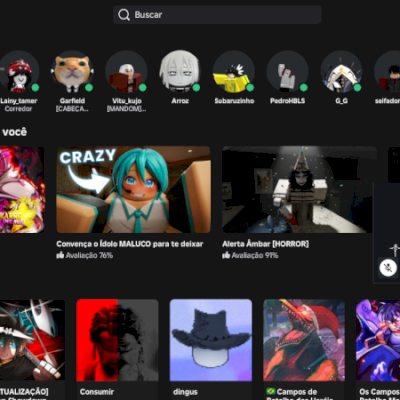Image resolution: width=400 pixels, height=400 pixels.
Task: Click the Vitu_kujo username label
Action: [x=127, y=101]
